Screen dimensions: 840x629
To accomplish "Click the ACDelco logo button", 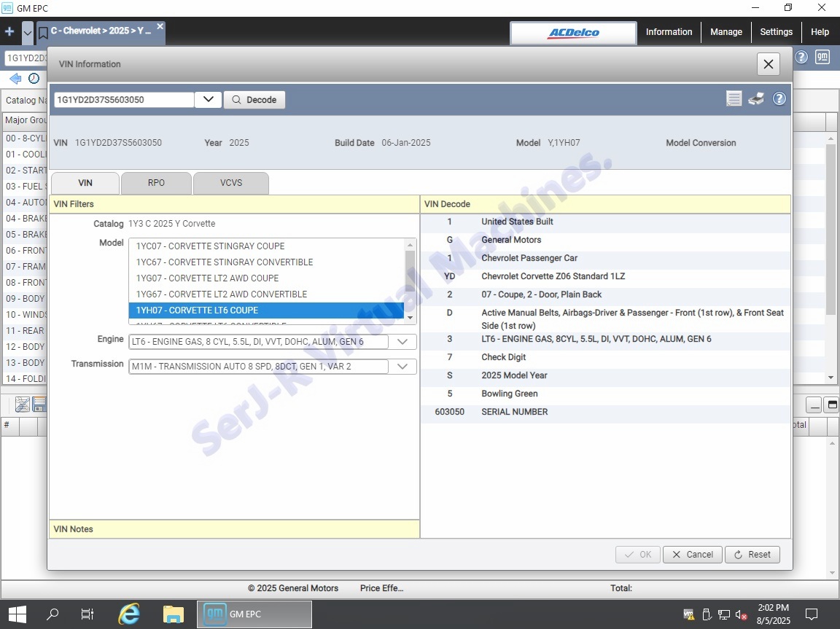I will (573, 34).
